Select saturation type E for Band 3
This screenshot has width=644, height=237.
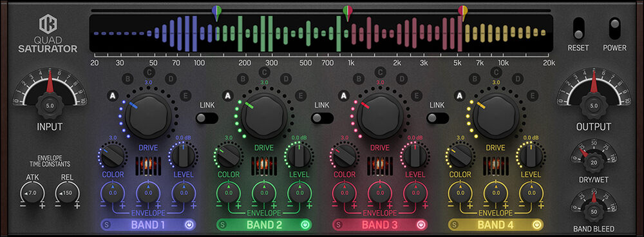pyautogui.click(x=417, y=96)
